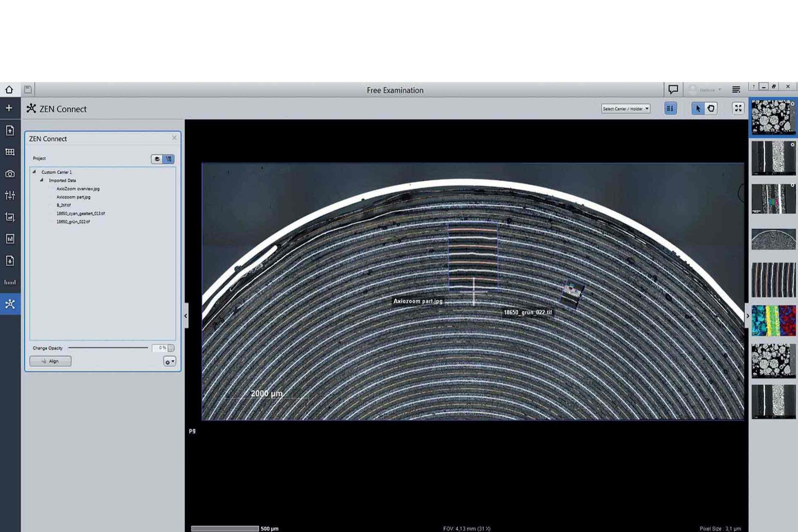Click the 500 µm scale bar
This screenshot has height=532, width=798.
click(x=225, y=528)
